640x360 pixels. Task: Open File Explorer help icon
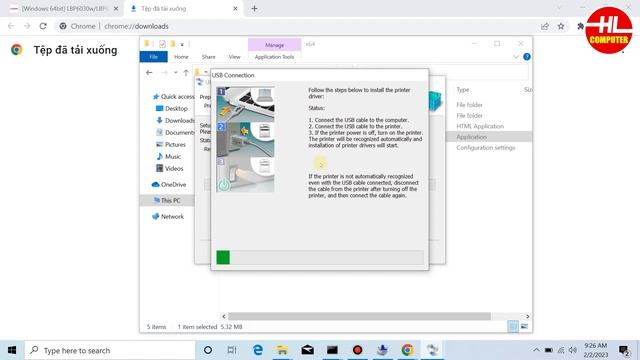(527, 57)
